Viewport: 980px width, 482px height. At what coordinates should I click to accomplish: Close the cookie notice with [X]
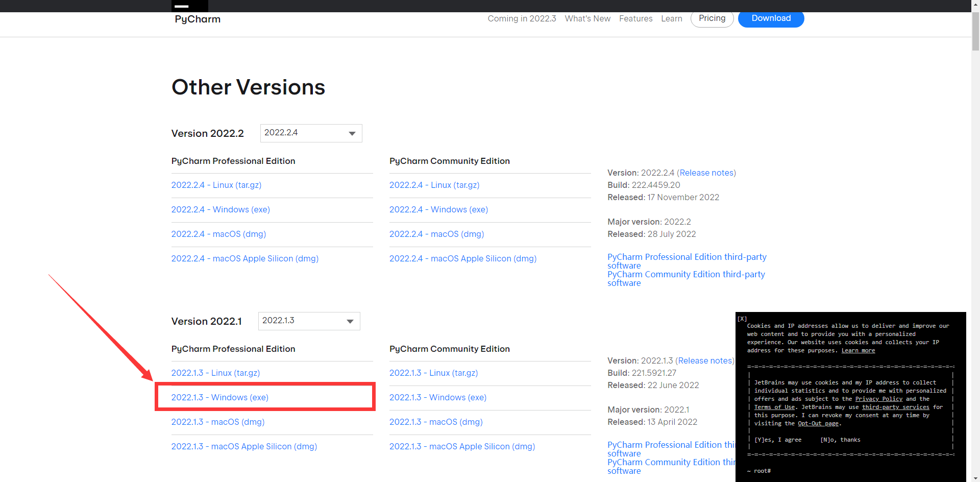pos(742,319)
